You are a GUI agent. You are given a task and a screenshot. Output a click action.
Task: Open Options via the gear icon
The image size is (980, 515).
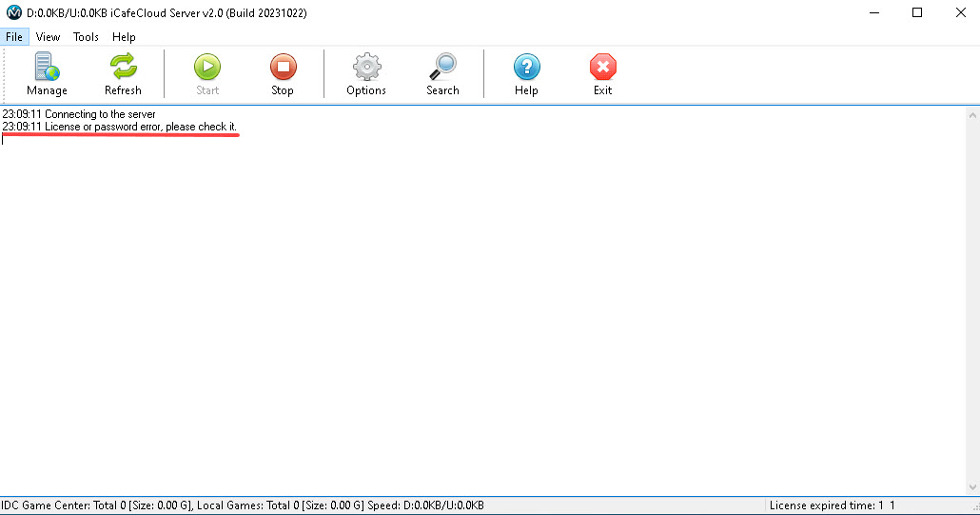pos(366,68)
